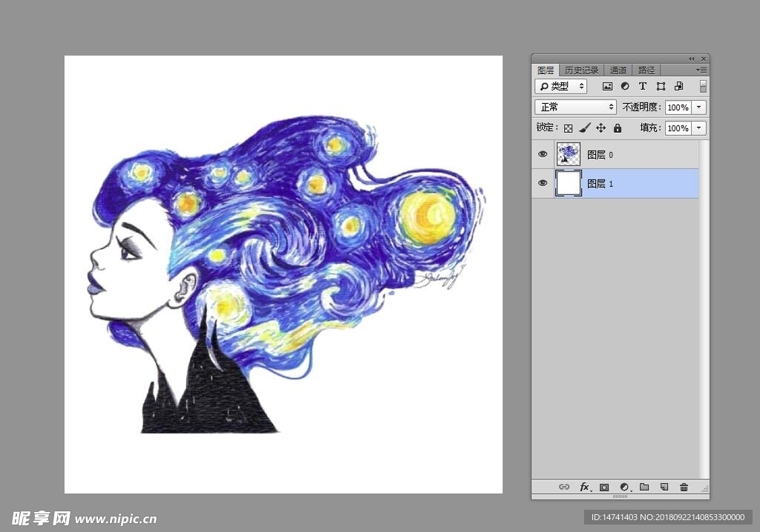The height and width of the screenshot is (532, 760).
Task: Select the 图层 1 white thumbnail
Action: pyautogui.click(x=568, y=183)
